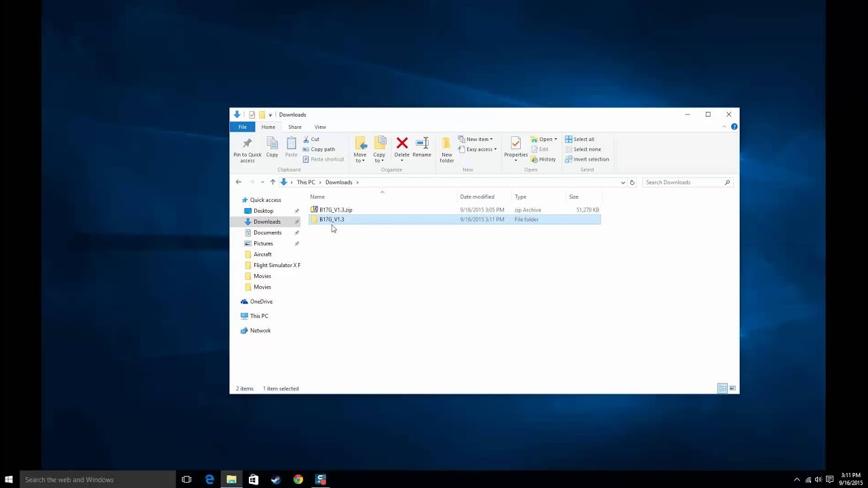Open Customize Quick Access Toolbar dropdown
Image resolution: width=868 pixels, height=488 pixels.
pyautogui.click(x=270, y=115)
